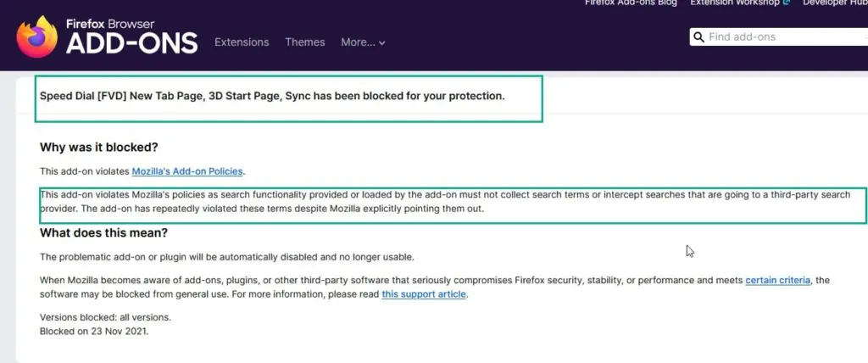
Task: Click the Speed Dial blocked notice title
Action: 272,96
